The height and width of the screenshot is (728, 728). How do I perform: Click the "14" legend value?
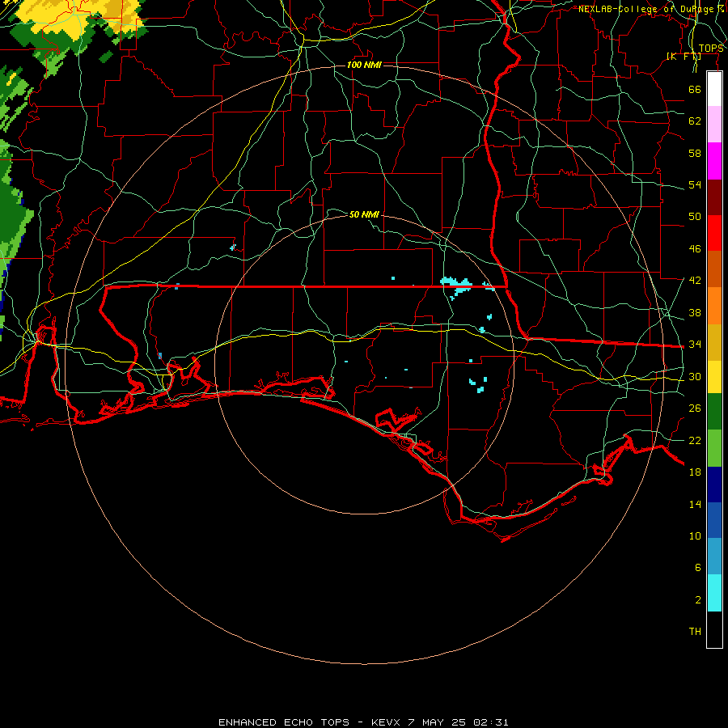tap(695, 504)
